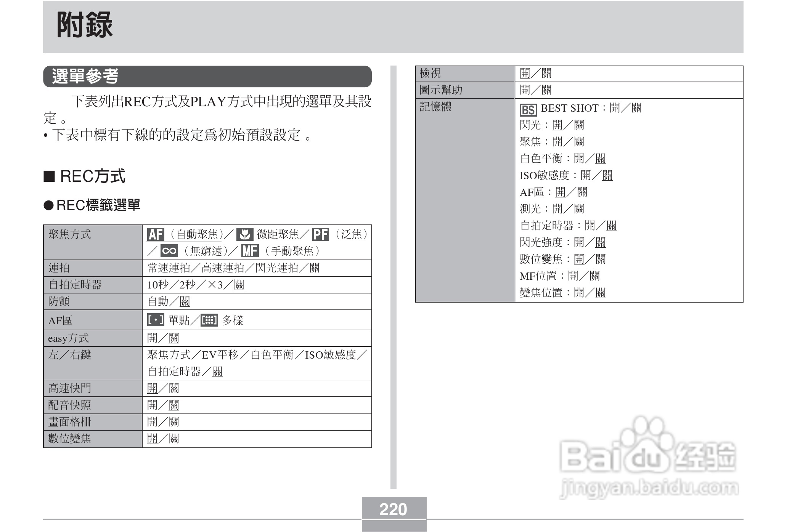Click the 高速快門 row label
The image size is (787, 532).
pos(70,388)
